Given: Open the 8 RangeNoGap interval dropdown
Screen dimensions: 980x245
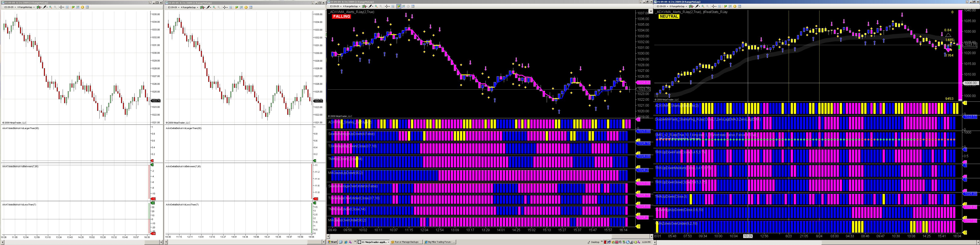Looking at the screenshot, I should click(x=678, y=7).
